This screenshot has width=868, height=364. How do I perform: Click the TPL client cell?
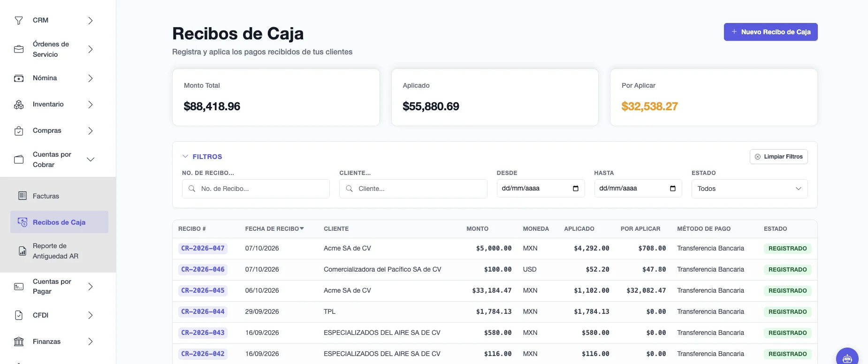[329, 311]
